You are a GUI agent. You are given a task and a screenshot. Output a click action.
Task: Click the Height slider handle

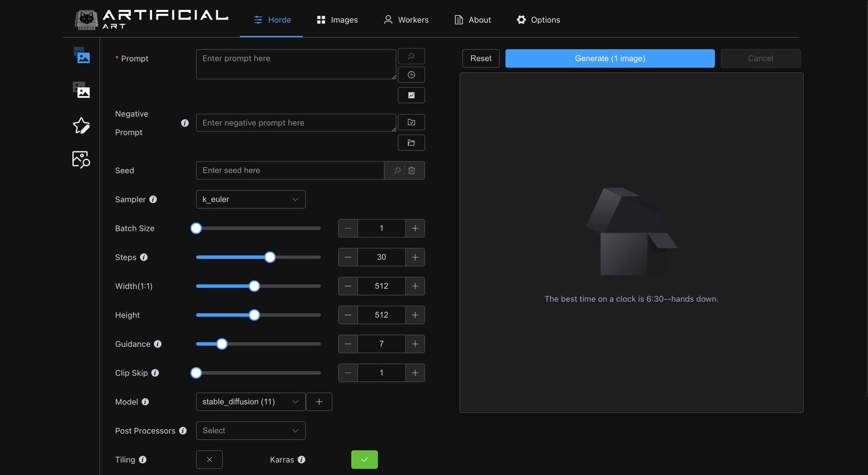pyautogui.click(x=254, y=315)
